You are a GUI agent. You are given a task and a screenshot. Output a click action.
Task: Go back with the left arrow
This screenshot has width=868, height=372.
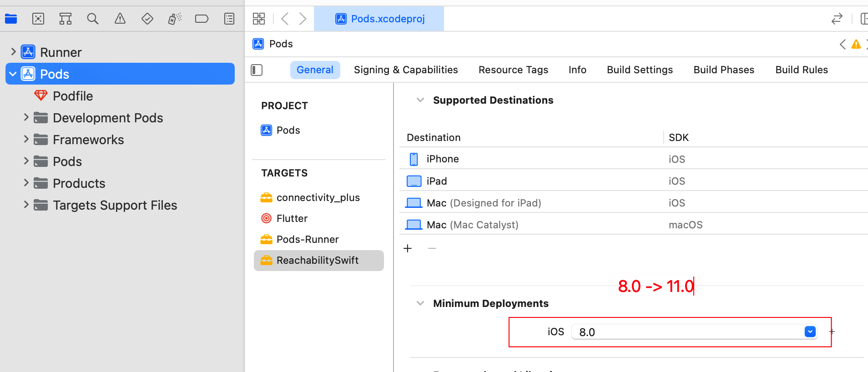(285, 19)
